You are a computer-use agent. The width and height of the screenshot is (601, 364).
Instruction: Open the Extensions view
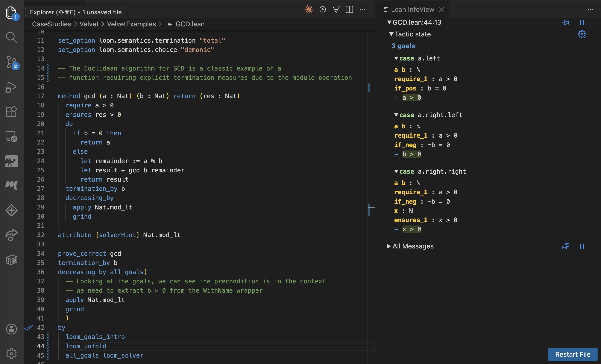click(11, 112)
